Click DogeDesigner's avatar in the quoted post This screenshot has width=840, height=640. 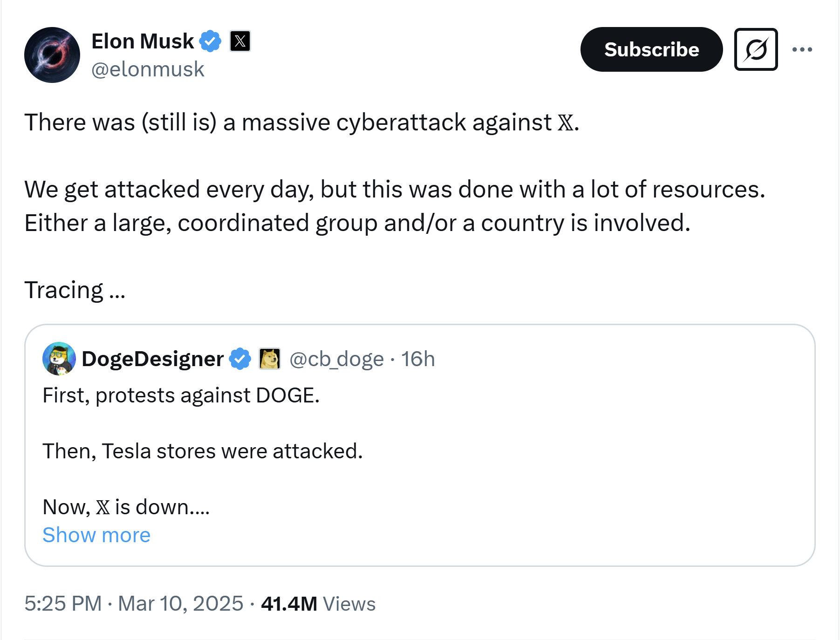[59, 359]
